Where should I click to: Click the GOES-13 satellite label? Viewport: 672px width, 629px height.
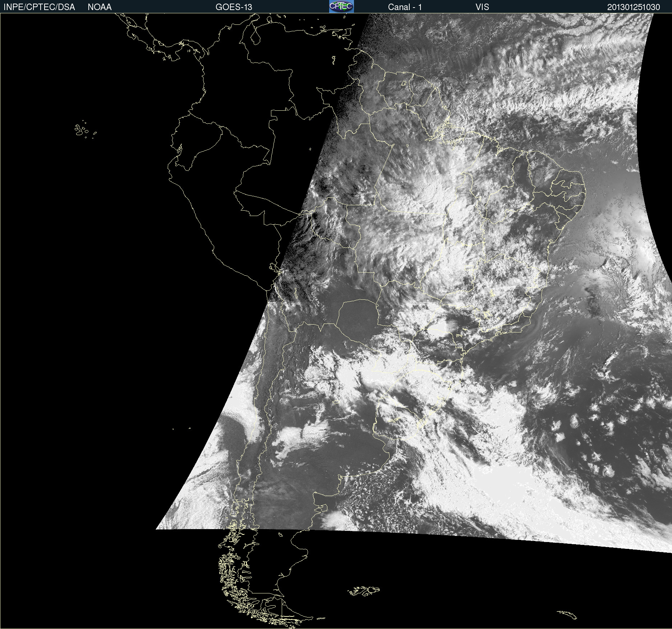pos(234,7)
